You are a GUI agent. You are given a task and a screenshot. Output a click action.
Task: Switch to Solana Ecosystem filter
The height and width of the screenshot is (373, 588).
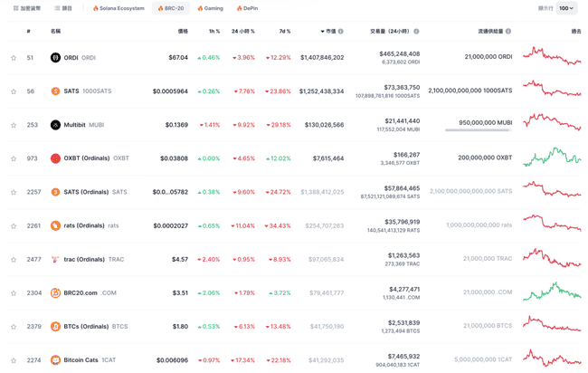click(119, 8)
